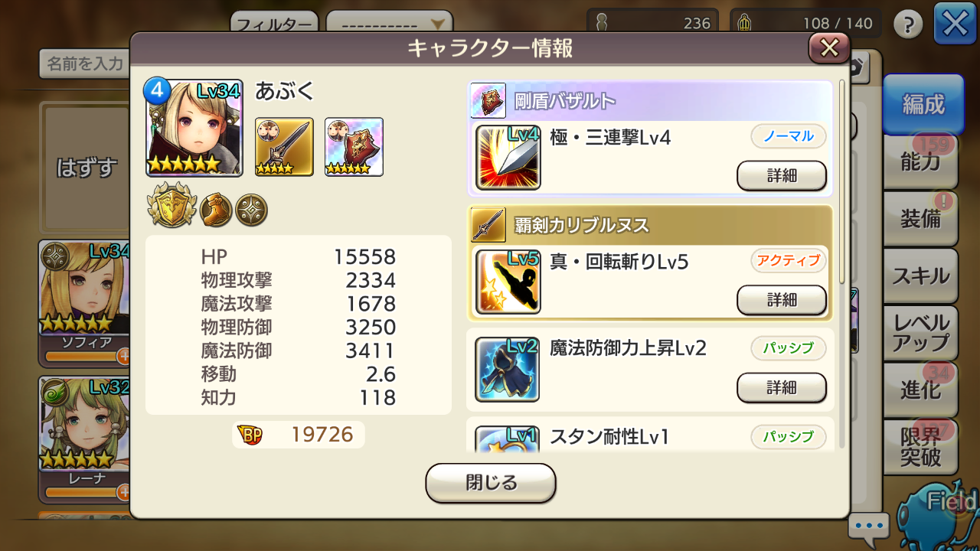The width and height of the screenshot is (980, 551).
Task: Switch to the スキル tab
Action: 921,275
